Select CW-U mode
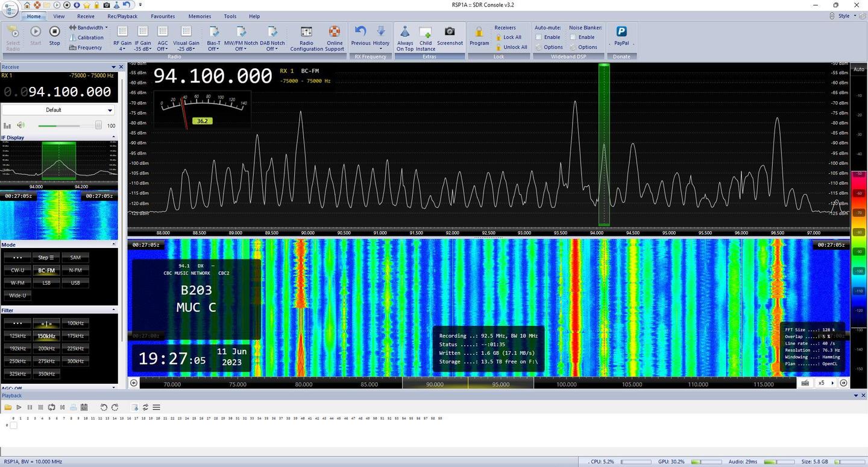 pyautogui.click(x=17, y=270)
